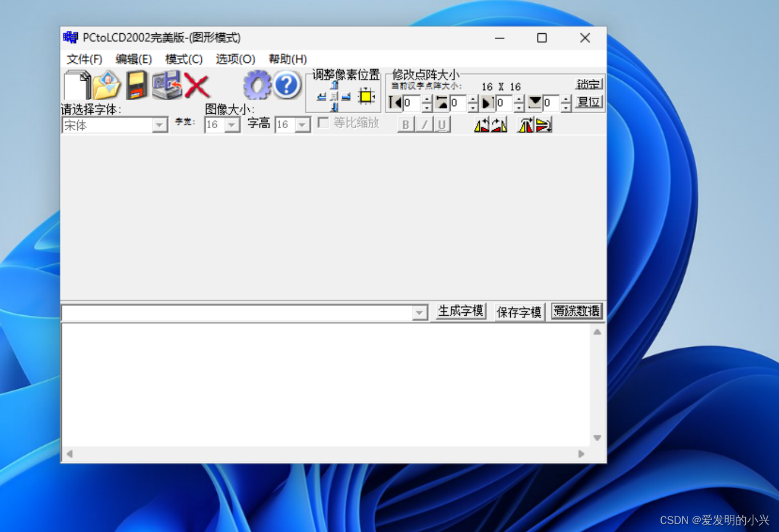Image resolution: width=779 pixels, height=532 pixels.
Task: Open the 字宽 width 16 dropdown
Action: [232, 125]
